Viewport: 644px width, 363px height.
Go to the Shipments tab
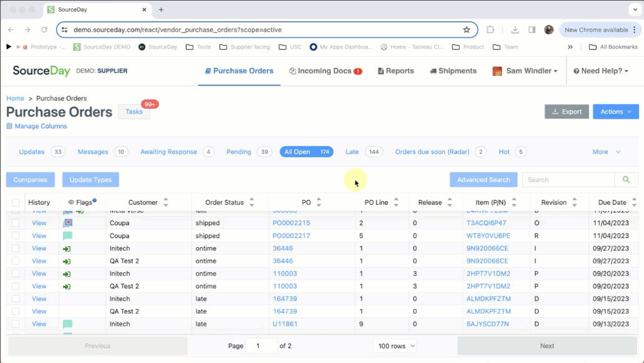[453, 71]
